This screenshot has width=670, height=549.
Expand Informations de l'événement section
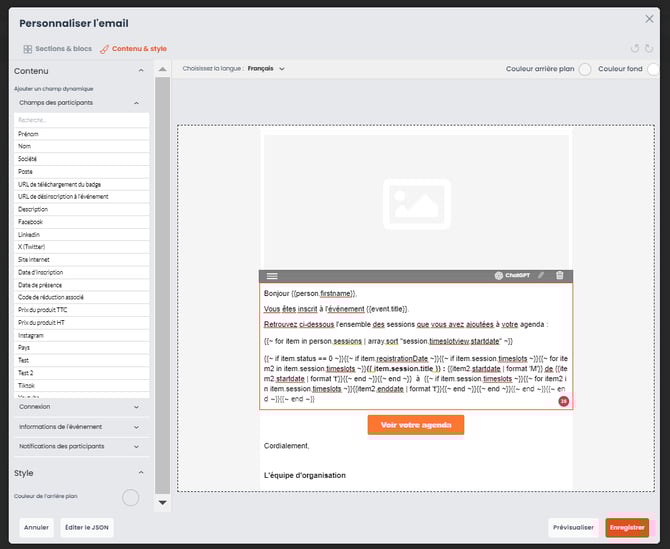[x=80, y=427]
